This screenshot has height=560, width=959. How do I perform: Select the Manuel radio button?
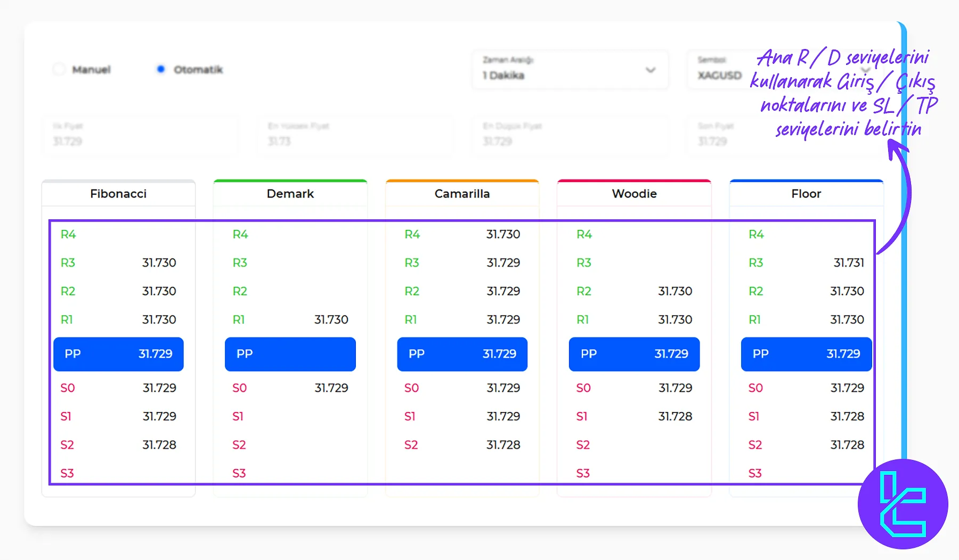pos(59,69)
